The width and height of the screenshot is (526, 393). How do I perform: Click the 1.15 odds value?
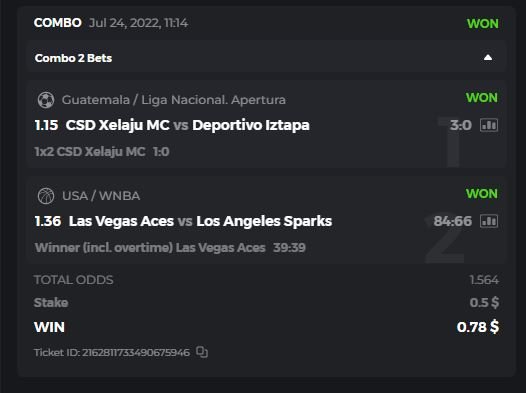tap(46, 125)
